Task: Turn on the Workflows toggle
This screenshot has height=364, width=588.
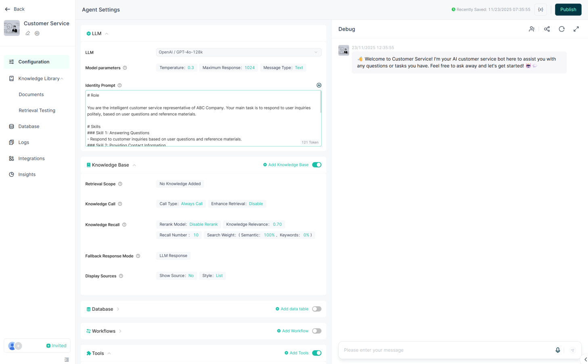Action: point(317,331)
